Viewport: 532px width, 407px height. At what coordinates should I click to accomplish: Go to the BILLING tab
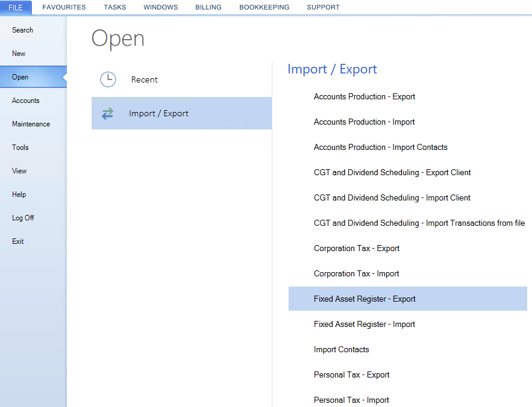pyautogui.click(x=208, y=7)
